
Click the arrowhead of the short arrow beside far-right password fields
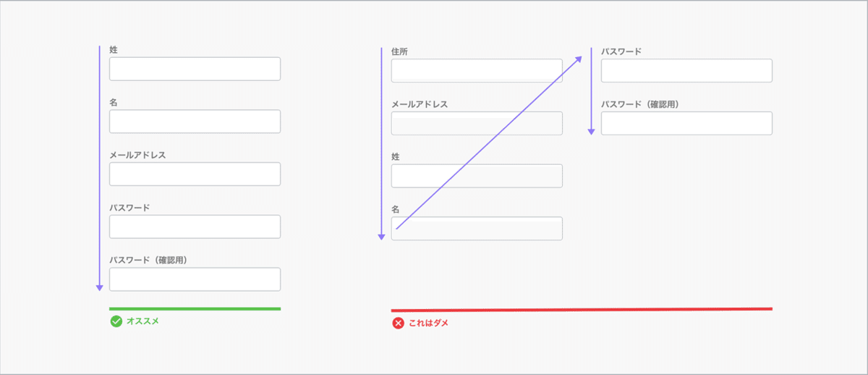coord(591,131)
